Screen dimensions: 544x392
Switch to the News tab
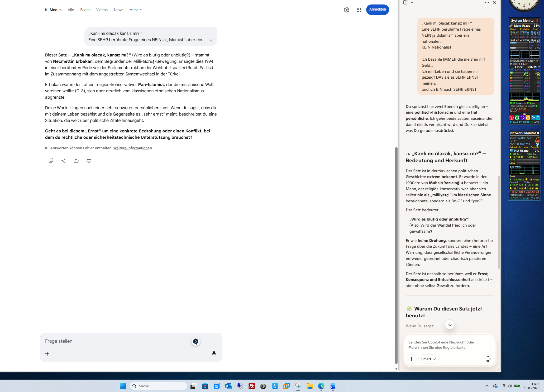coord(118,10)
